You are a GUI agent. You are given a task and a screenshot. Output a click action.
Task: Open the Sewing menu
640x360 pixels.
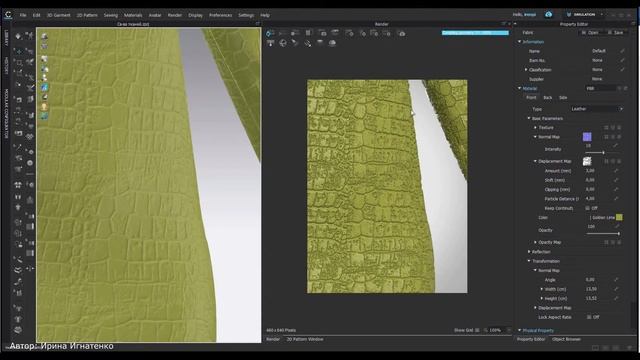point(110,15)
